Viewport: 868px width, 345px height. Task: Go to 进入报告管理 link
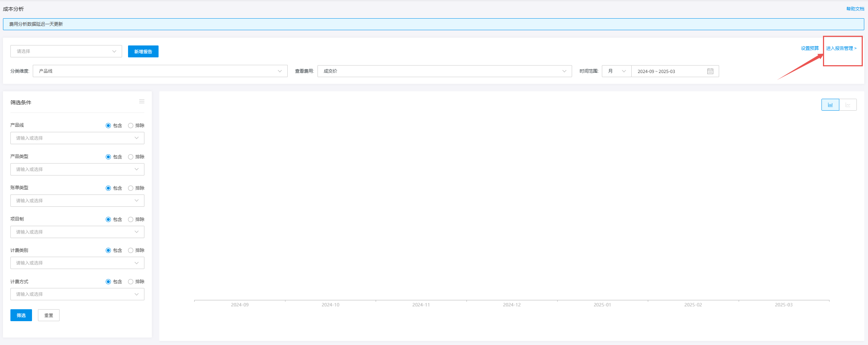click(841, 48)
